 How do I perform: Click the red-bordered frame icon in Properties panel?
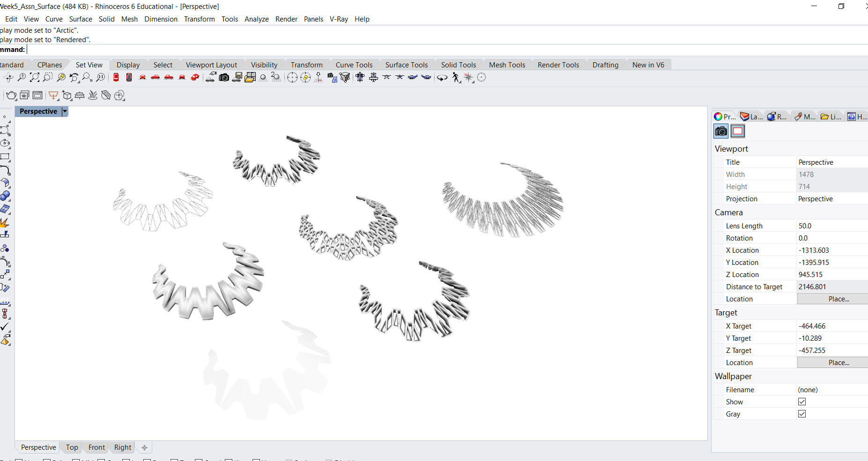pos(738,132)
